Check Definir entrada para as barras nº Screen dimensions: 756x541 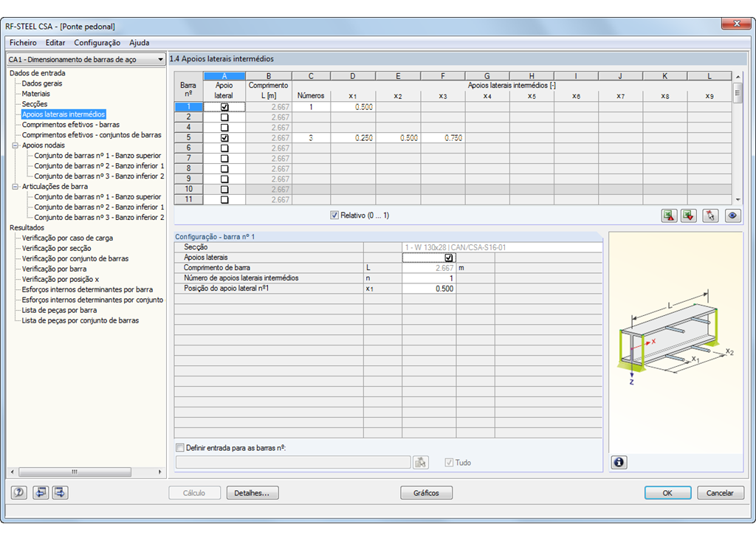click(180, 447)
